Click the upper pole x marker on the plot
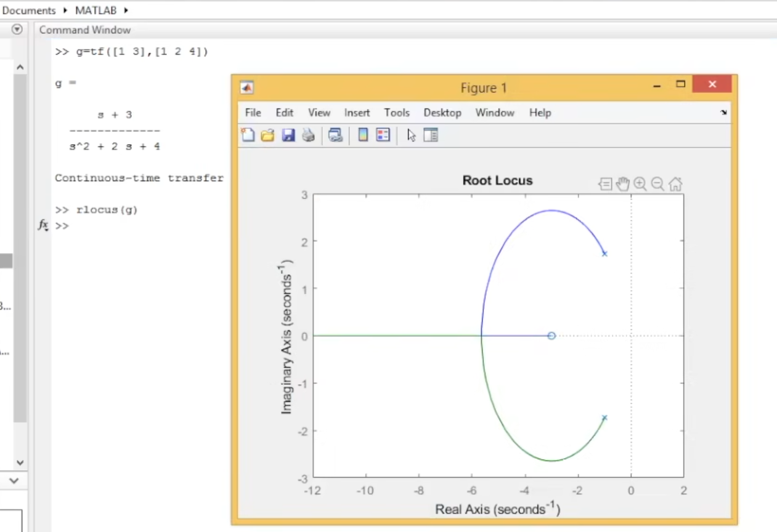The image size is (777, 532). (604, 254)
